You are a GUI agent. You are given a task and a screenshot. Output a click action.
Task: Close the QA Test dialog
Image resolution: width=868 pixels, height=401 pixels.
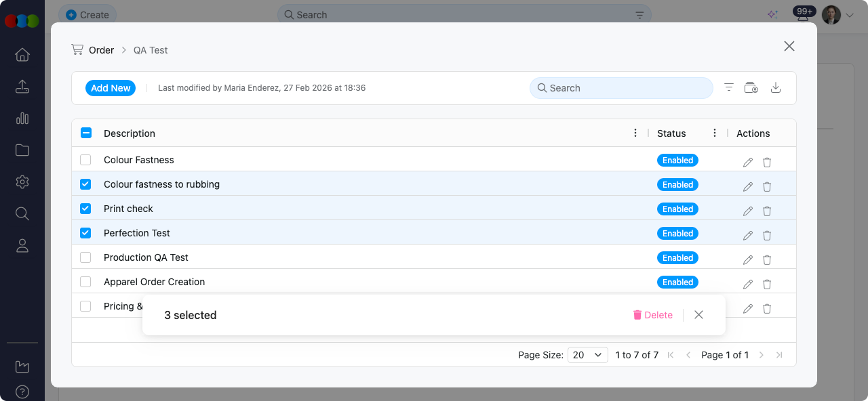(x=789, y=46)
